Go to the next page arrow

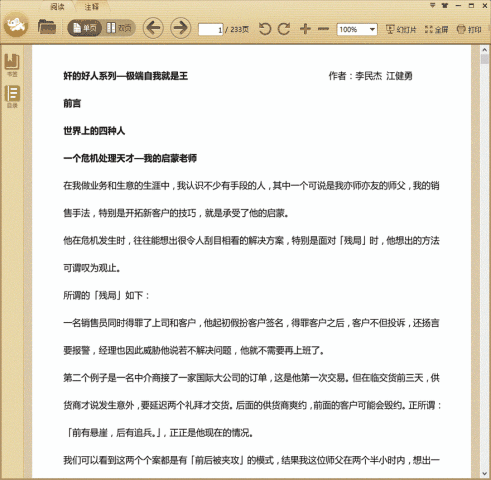[x=181, y=28]
